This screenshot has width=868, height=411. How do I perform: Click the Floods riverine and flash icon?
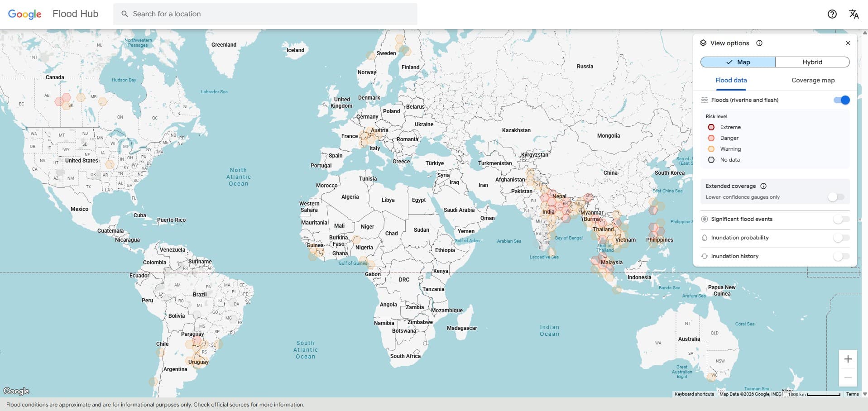coord(705,100)
